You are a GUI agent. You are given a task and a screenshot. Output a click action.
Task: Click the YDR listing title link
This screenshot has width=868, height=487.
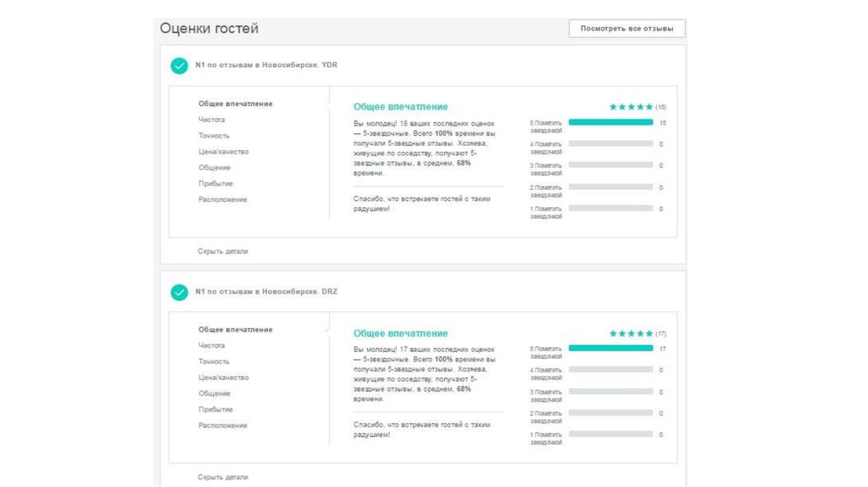click(266, 65)
